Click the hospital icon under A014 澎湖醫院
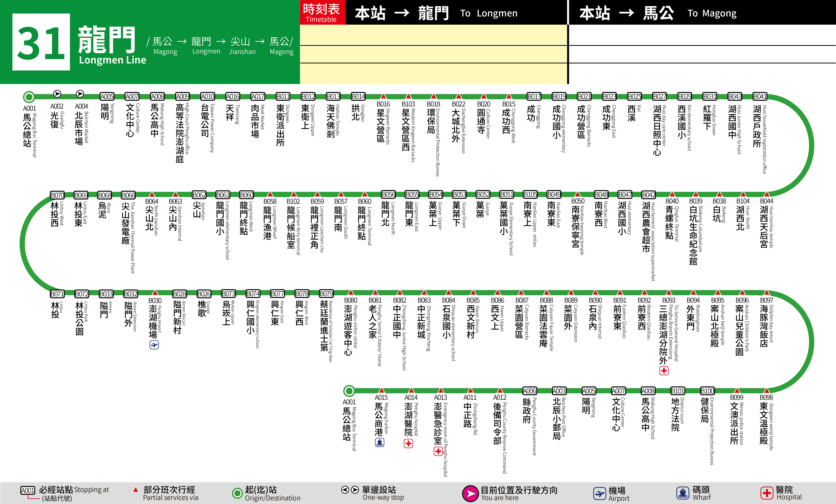 pos(409,443)
